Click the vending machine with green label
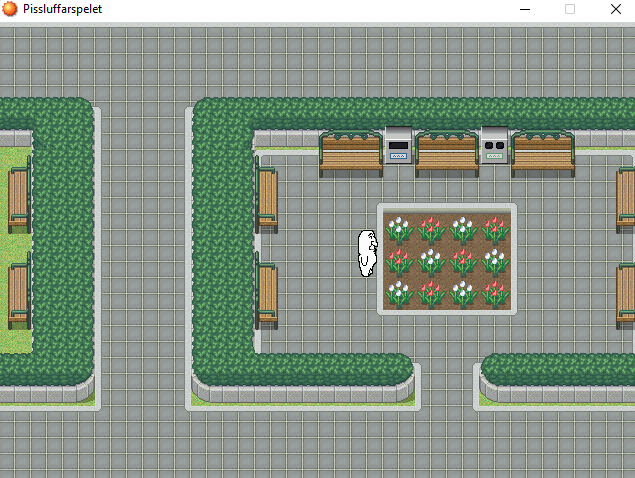 [x=494, y=145]
